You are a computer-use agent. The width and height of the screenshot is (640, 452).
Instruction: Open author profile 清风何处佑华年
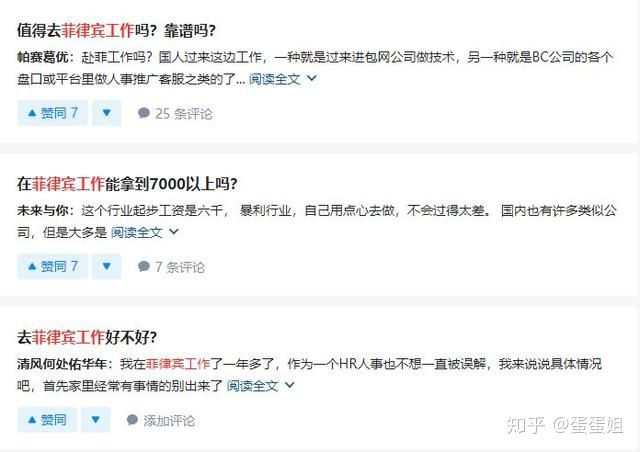62,364
